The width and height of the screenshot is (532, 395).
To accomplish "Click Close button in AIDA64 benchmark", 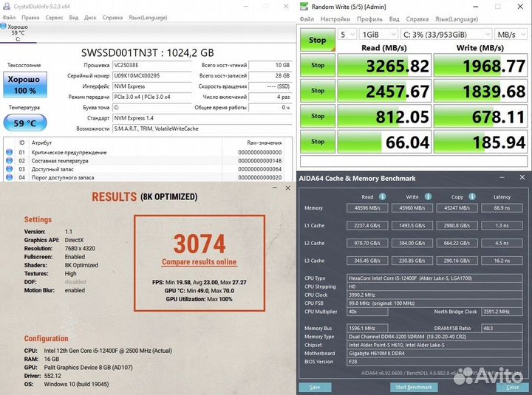I will (512, 387).
